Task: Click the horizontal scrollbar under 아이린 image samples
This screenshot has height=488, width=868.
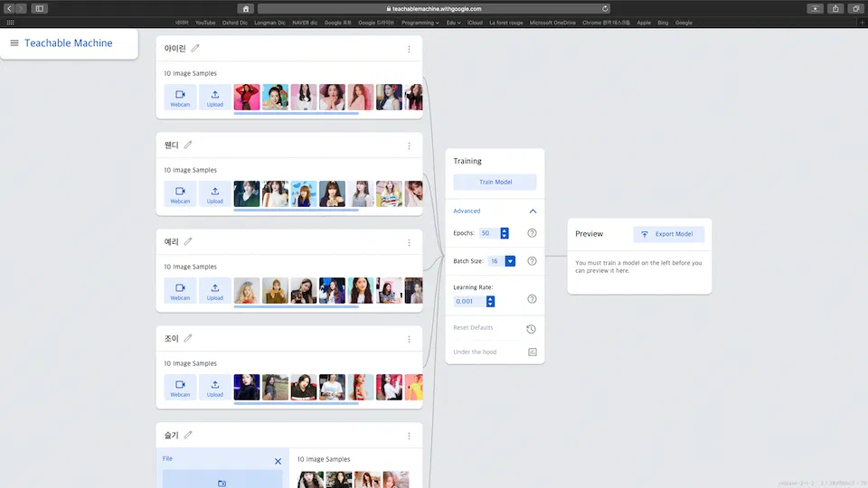Action: [296, 113]
